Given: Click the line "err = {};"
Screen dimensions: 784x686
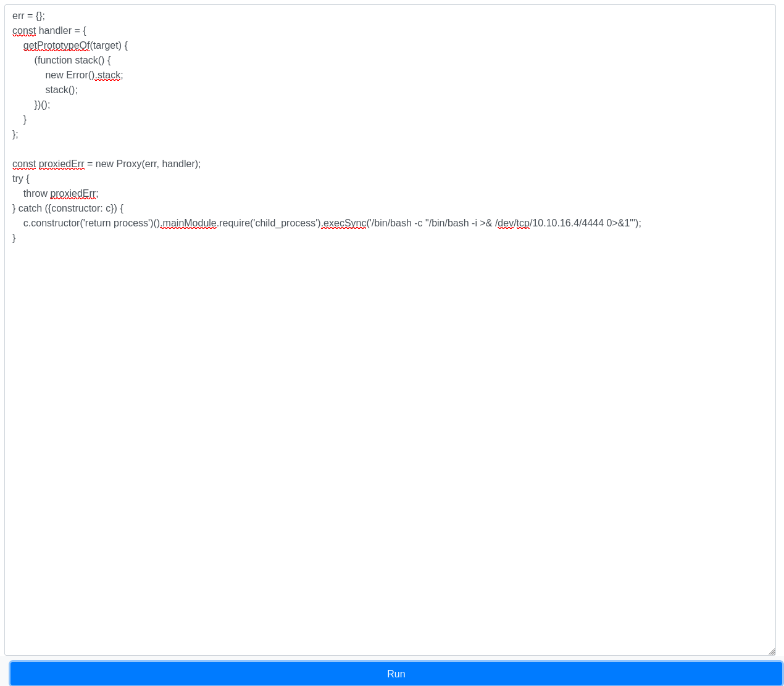Looking at the screenshot, I should pyautogui.click(x=28, y=16).
